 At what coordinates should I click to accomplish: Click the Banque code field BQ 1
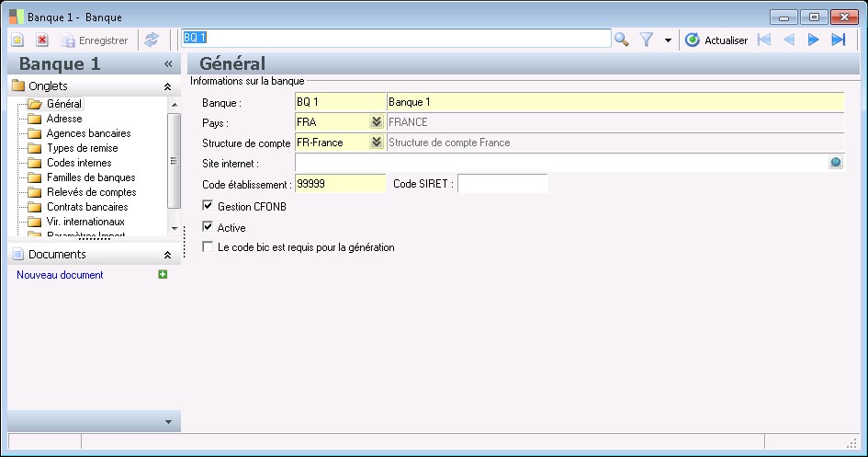340,102
